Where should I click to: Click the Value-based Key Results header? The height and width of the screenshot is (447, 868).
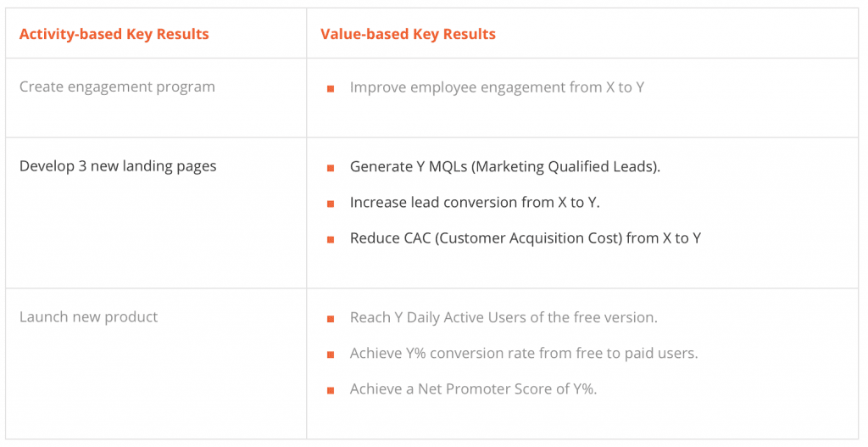pos(408,34)
